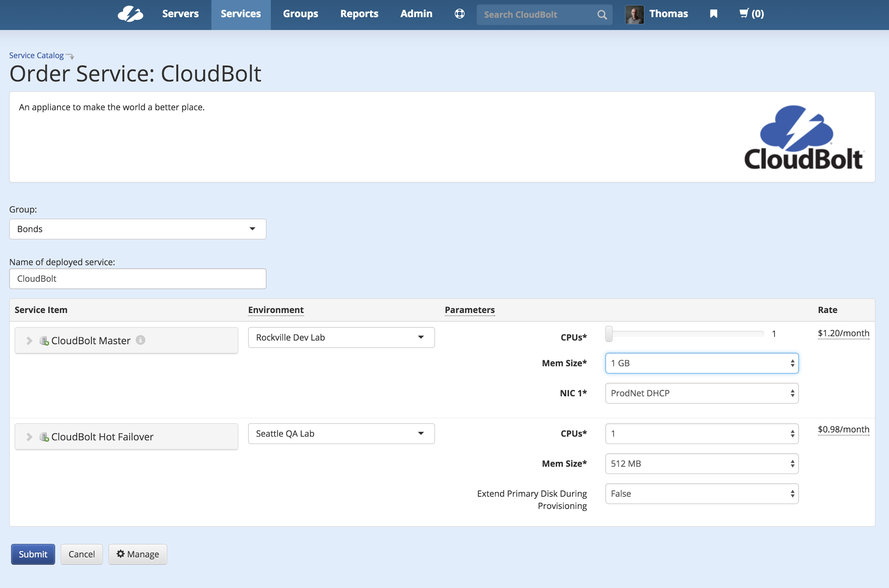
Task: Click info icon beside CloudBolt Master
Action: pyautogui.click(x=141, y=340)
